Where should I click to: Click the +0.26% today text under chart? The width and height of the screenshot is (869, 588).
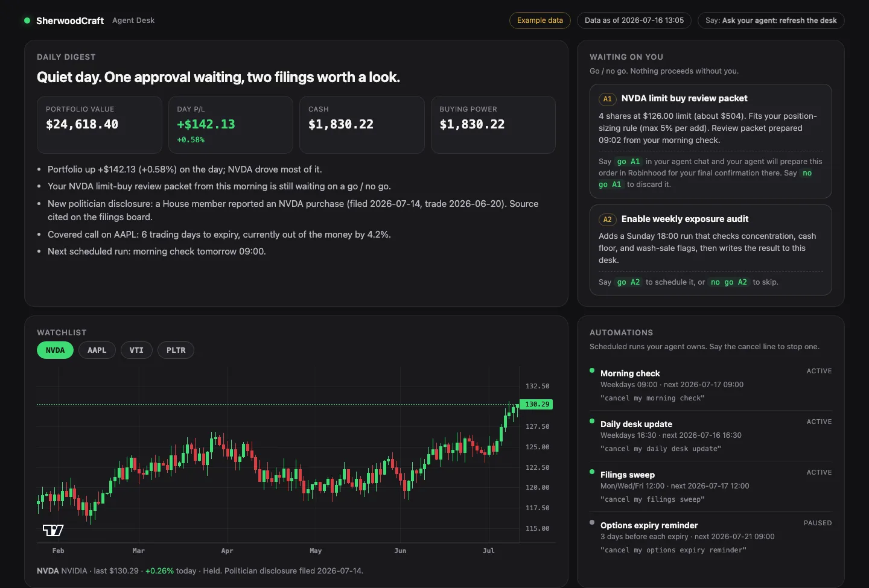[171, 571]
